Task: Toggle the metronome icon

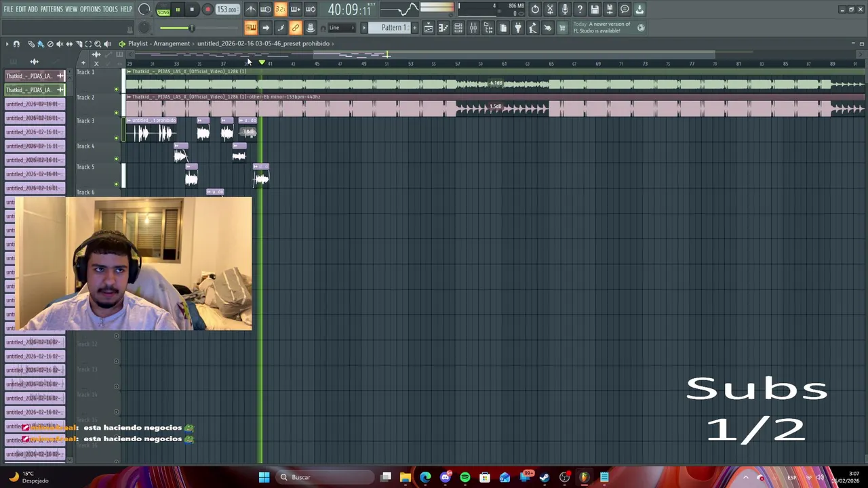Action: click(251, 9)
